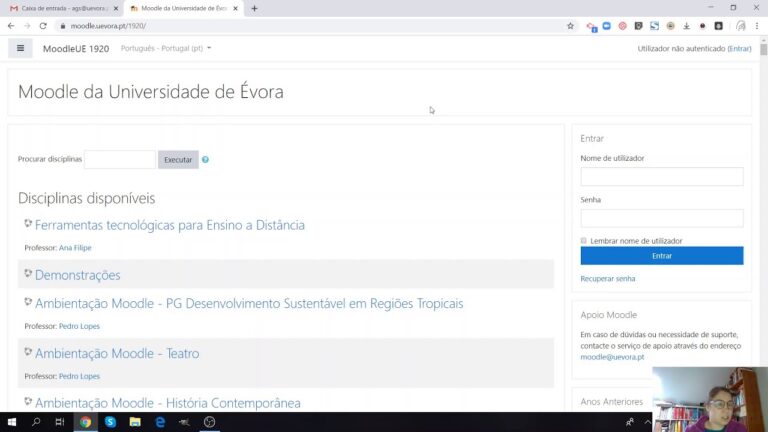
Task: Click the Nome de utilizador field
Action: click(x=662, y=176)
